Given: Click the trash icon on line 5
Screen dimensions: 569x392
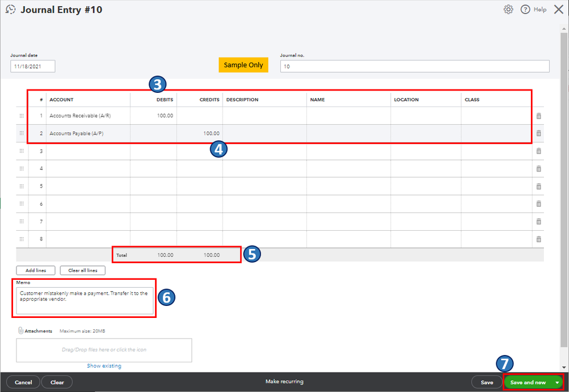Looking at the screenshot, I should 538,186.
